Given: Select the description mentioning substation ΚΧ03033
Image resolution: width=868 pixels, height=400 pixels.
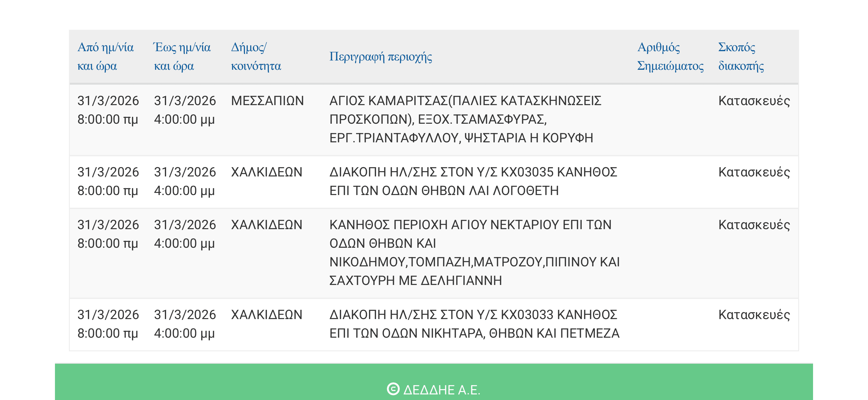Looking at the screenshot, I should click(x=474, y=324).
